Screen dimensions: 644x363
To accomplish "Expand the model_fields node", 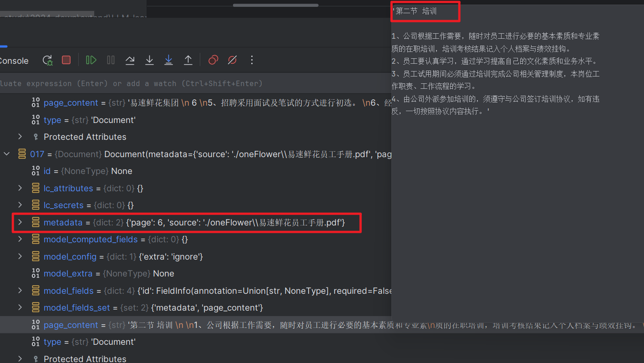I will (20, 291).
